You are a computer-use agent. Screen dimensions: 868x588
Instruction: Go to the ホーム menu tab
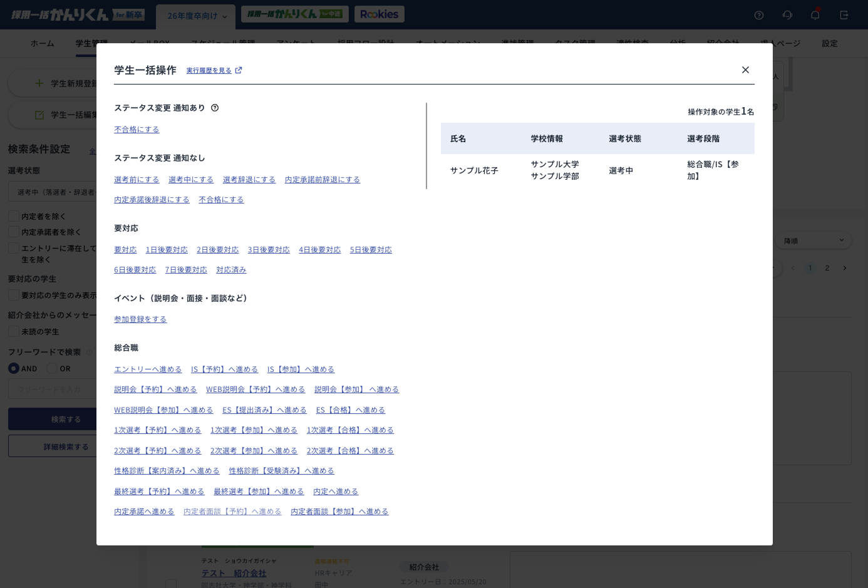(42, 43)
